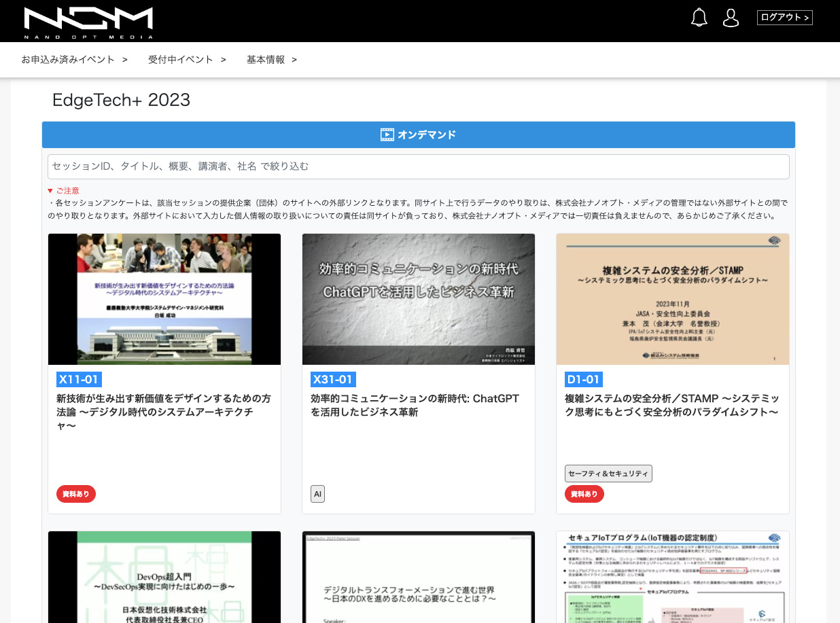Click 資料あり badge on session X11-01

76,494
